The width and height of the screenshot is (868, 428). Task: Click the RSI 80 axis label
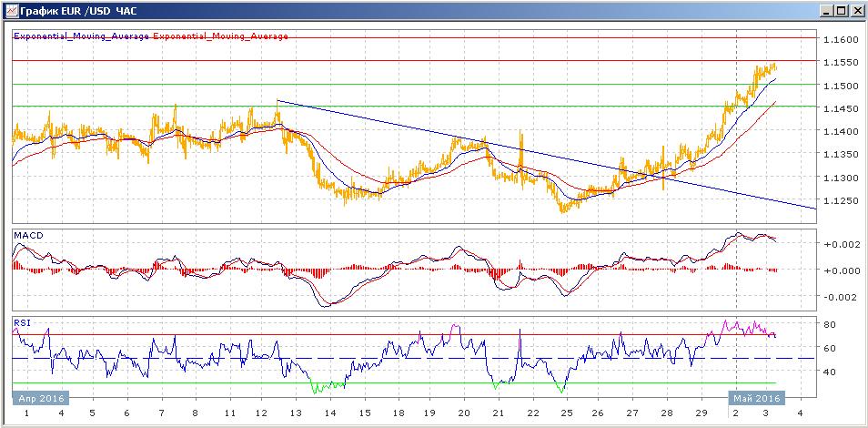830,324
